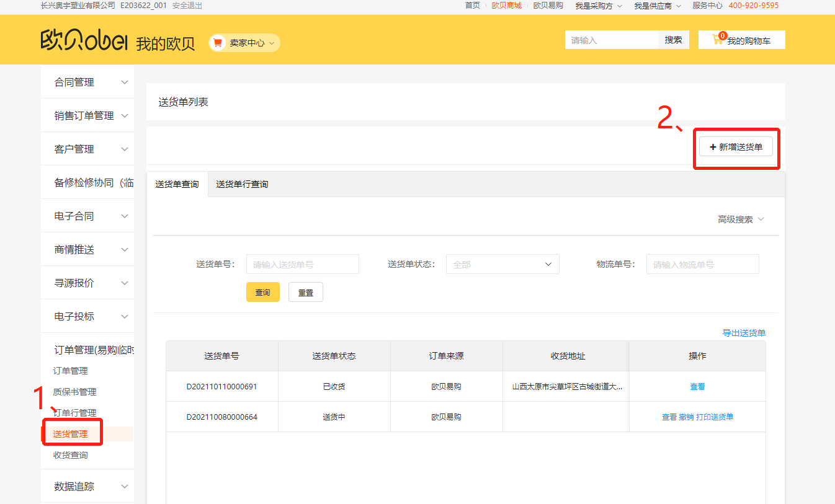
Task: Click 安全退出 to log out
Action: tap(187, 6)
